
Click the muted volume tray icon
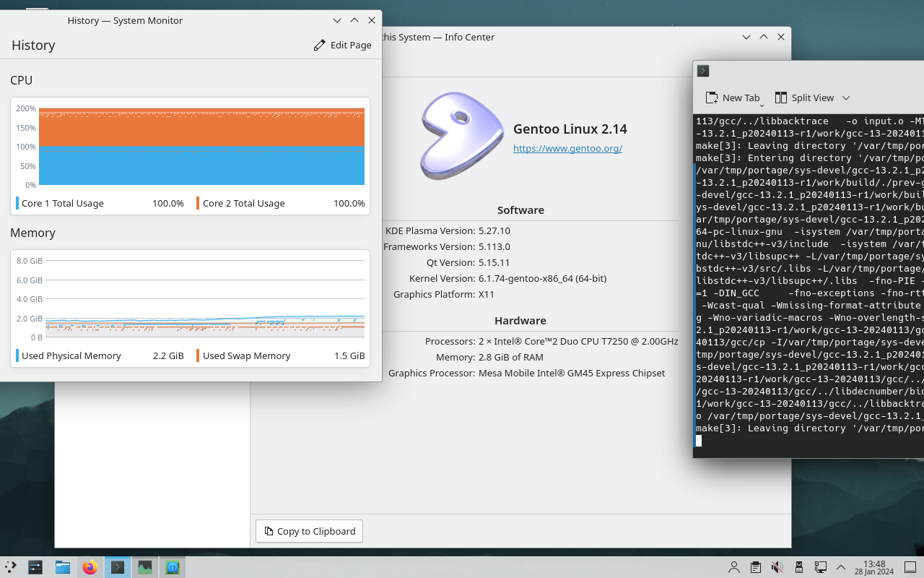(x=777, y=567)
